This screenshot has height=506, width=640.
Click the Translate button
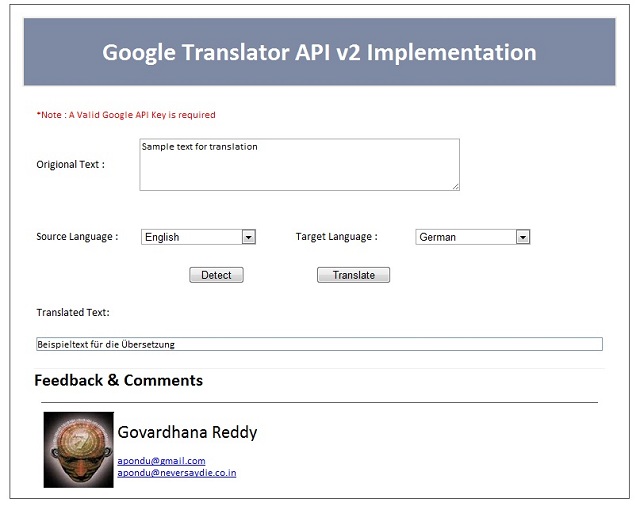pyautogui.click(x=353, y=275)
